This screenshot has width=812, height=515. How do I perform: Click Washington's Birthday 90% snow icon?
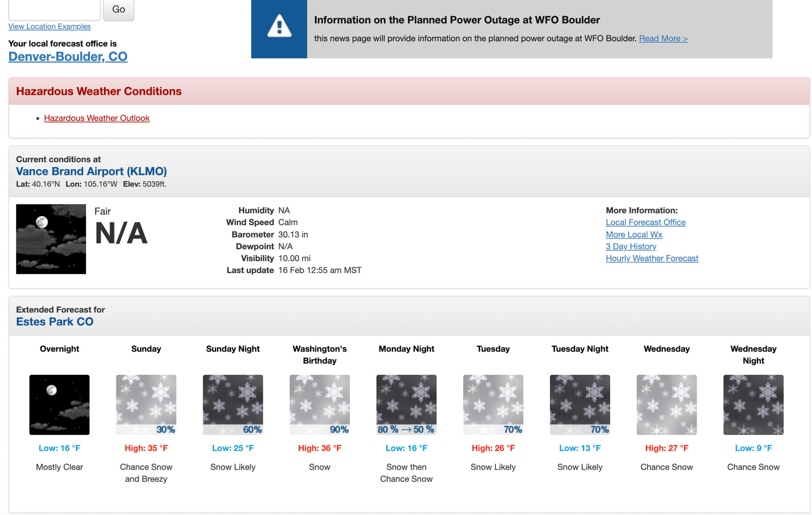[x=319, y=405]
